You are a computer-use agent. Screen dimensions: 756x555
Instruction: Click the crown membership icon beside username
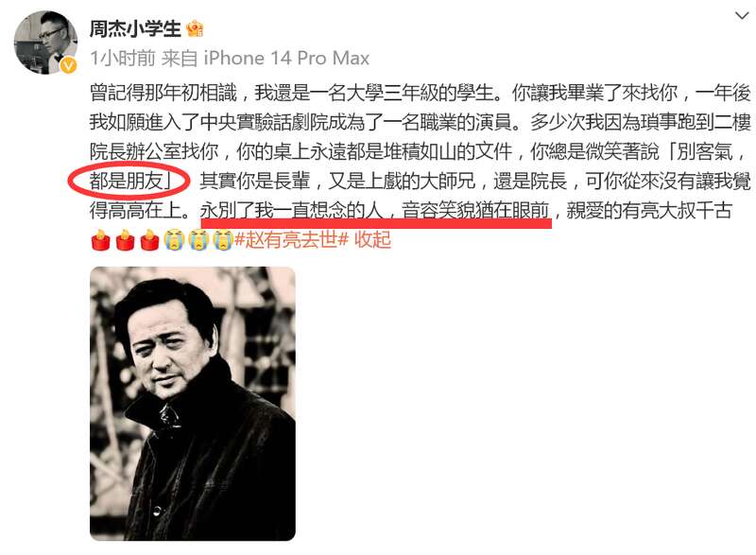tap(195, 29)
